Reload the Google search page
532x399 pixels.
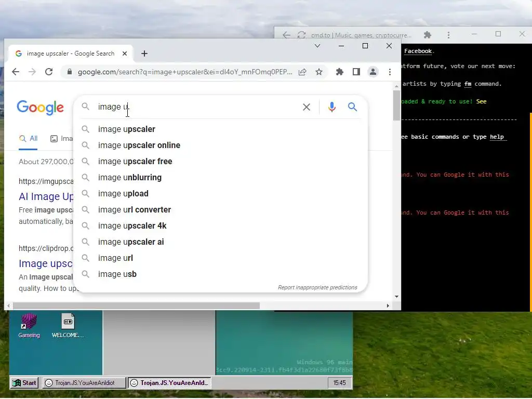tap(49, 72)
